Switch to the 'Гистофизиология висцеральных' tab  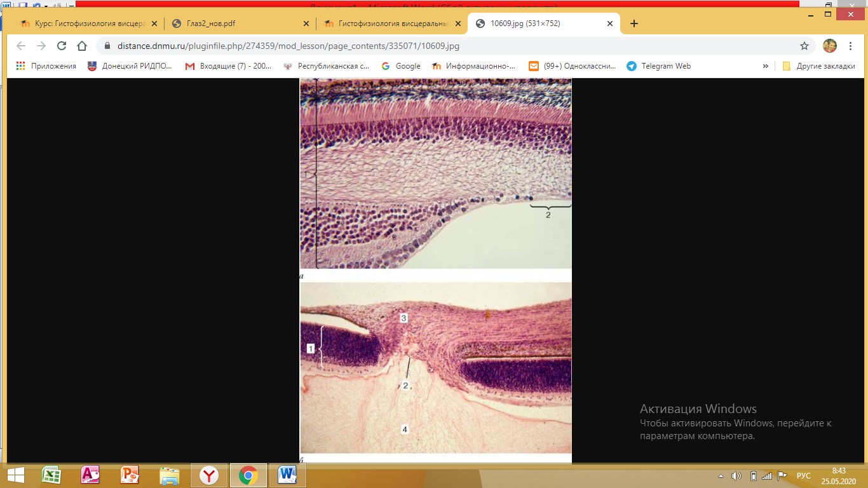[392, 24]
